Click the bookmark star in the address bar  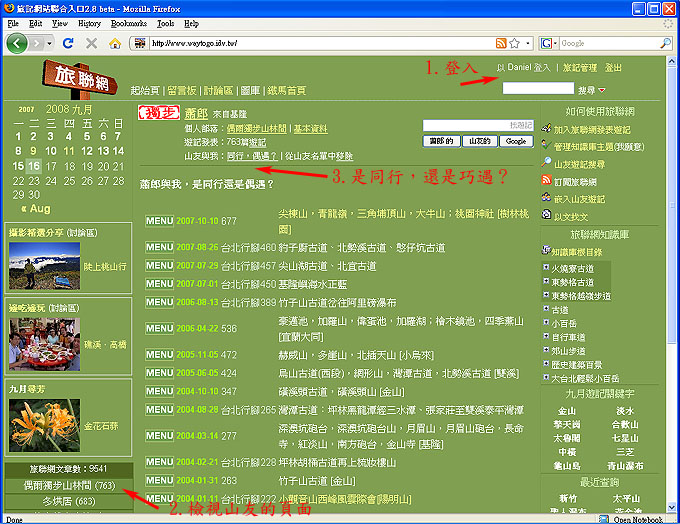(x=514, y=44)
